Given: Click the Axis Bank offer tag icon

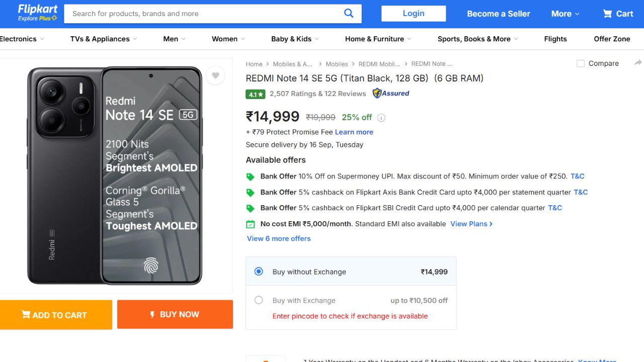Looking at the screenshot, I should click(x=250, y=193).
